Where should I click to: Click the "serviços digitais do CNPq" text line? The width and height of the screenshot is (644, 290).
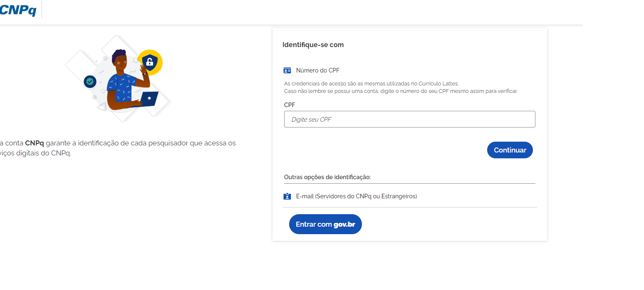pyautogui.click(x=36, y=153)
